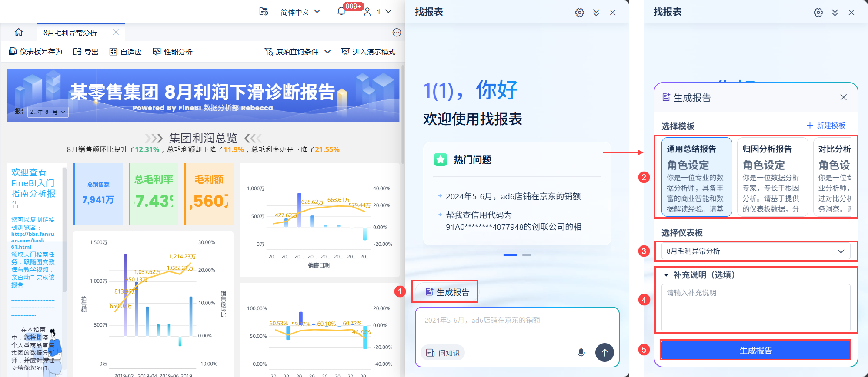Open the notification bell icon
This screenshot has height=377, width=868.
tap(341, 12)
